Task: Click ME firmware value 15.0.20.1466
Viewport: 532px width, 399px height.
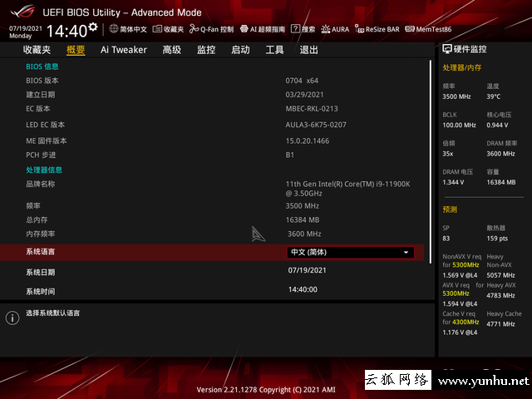Action: (308, 141)
